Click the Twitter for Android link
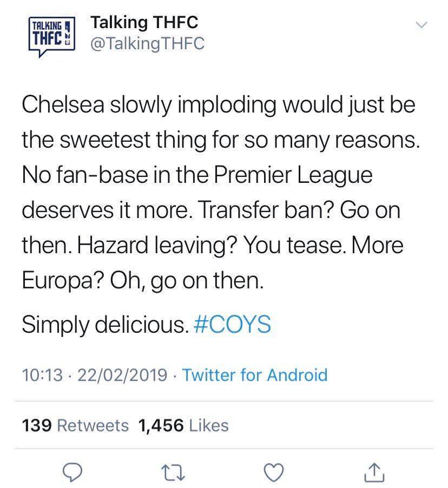448x488 pixels. pyautogui.click(x=255, y=374)
